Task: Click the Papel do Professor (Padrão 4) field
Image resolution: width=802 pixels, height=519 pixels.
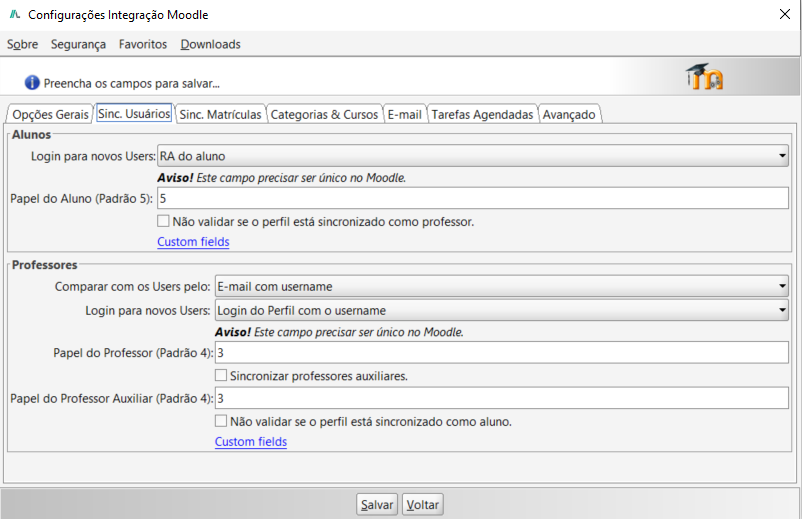Action: (501, 353)
